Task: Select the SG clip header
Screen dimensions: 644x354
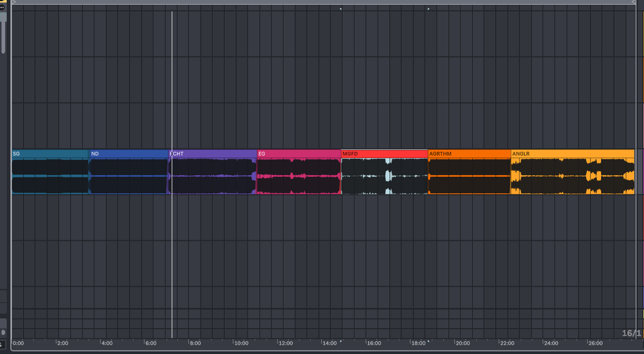Action: (x=50, y=154)
